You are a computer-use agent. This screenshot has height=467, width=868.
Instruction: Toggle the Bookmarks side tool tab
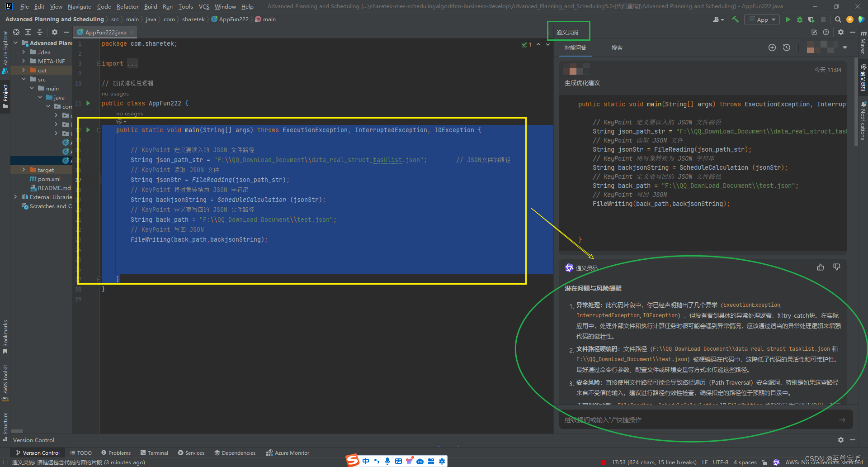click(x=5, y=338)
